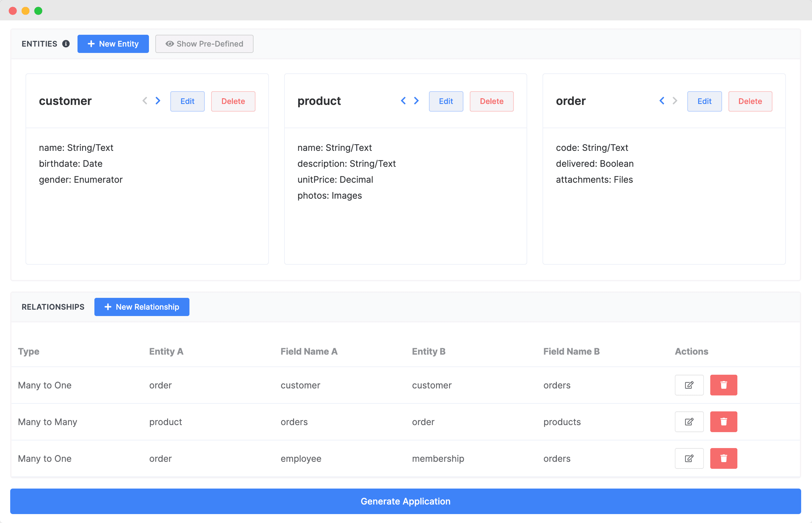812x523 pixels.
Task: Edit the order-membership relationship row
Action: (x=689, y=459)
